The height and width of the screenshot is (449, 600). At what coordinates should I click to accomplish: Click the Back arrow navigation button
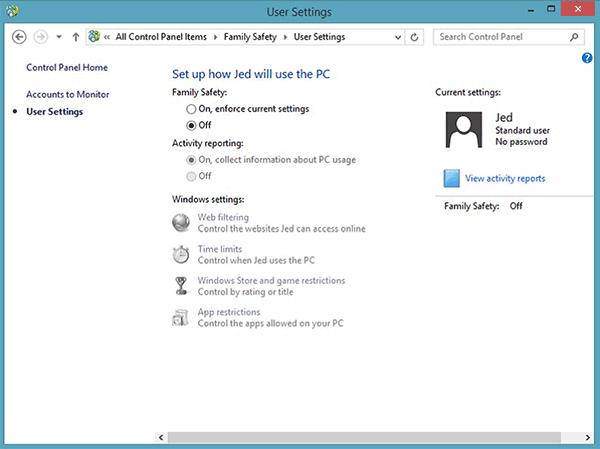pyautogui.click(x=18, y=37)
